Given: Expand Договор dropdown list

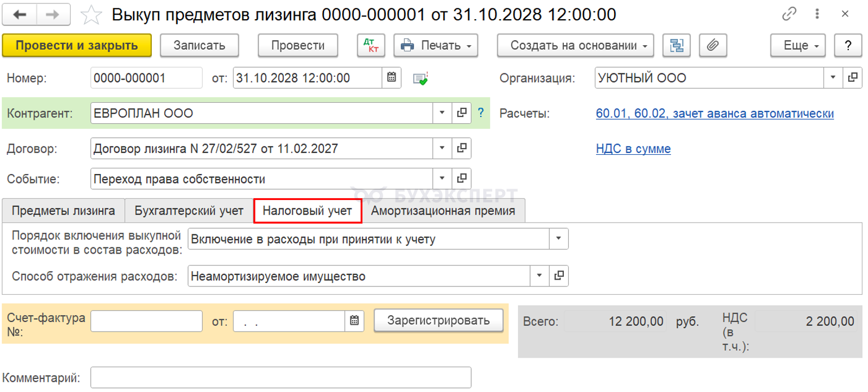Looking at the screenshot, I should tap(442, 149).
